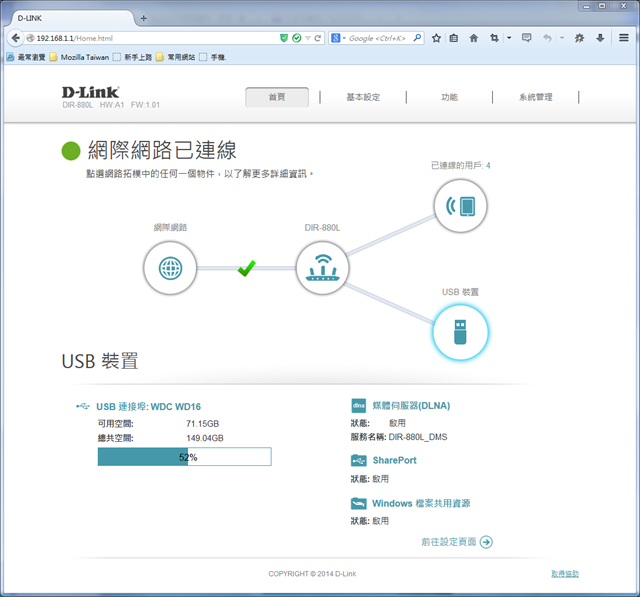Open bookmarks list icon in toolbar

coord(453,38)
